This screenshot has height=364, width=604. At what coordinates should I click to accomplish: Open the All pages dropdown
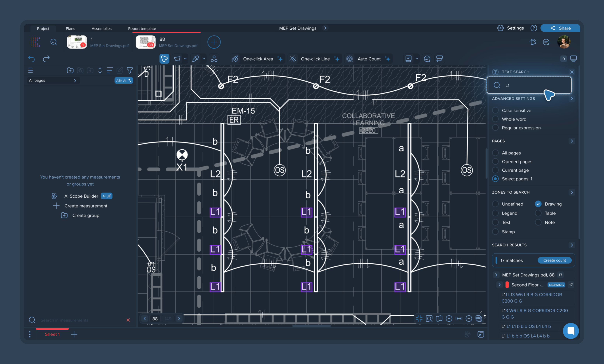tap(53, 81)
